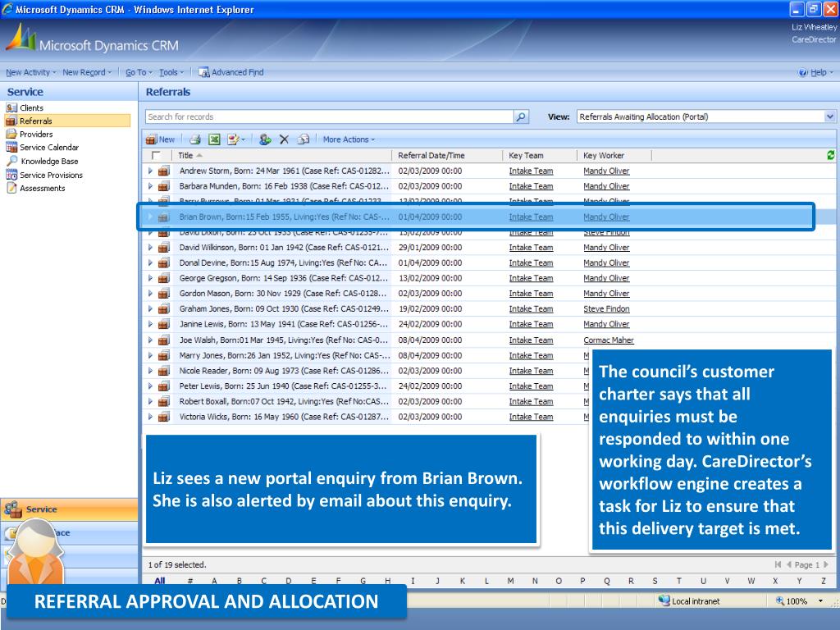Export the referrals to Excel
Viewport: 840px width, 630px height.
point(214,139)
